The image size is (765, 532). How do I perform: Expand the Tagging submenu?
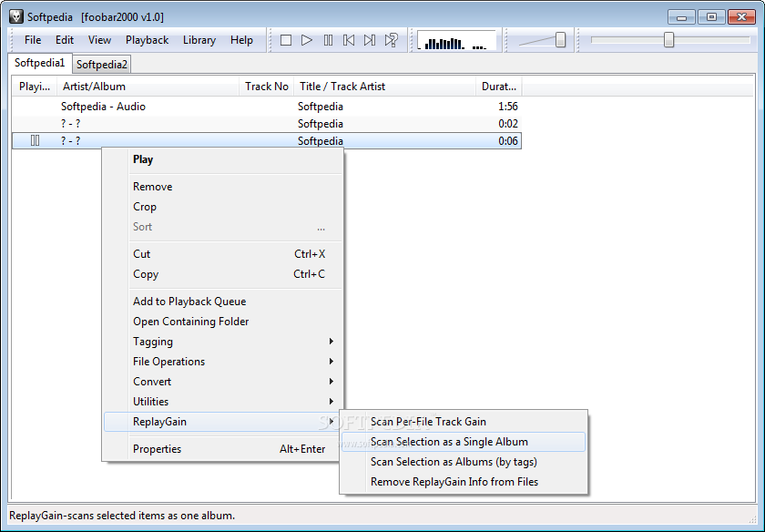[x=223, y=342]
